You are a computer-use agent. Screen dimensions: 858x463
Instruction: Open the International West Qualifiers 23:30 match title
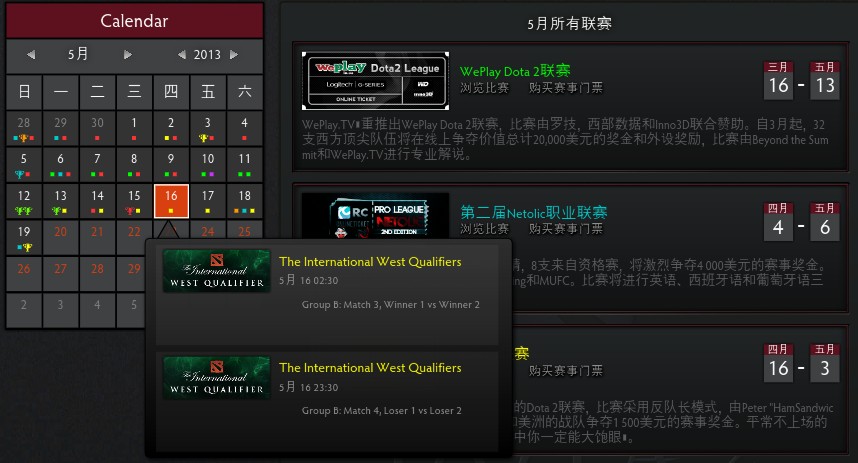pos(370,368)
